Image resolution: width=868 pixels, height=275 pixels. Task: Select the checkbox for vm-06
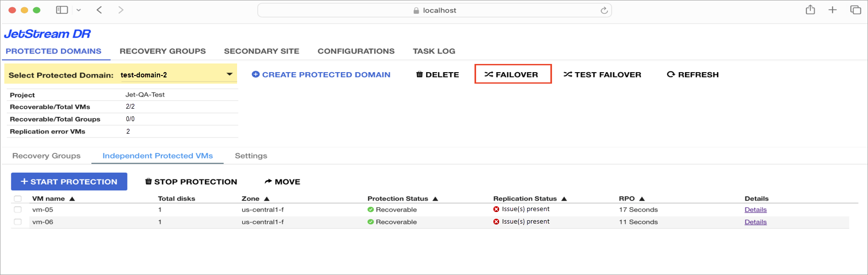18,222
